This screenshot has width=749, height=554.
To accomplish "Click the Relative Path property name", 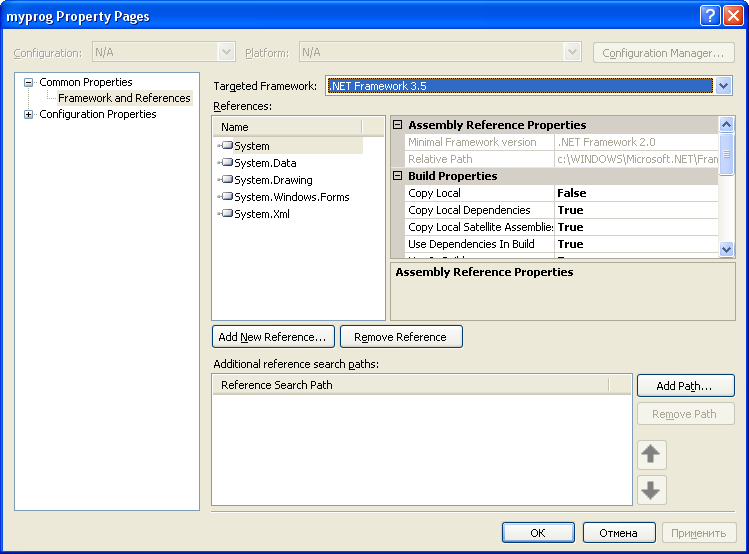I will [x=480, y=159].
